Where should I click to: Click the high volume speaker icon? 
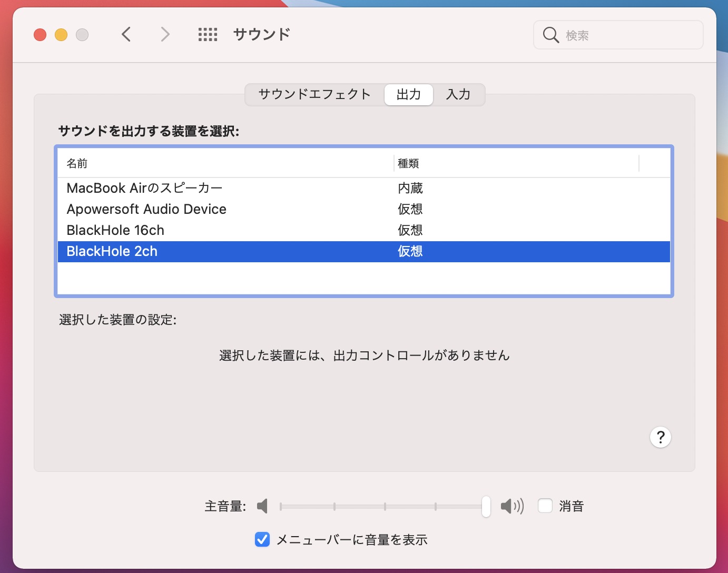511,506
